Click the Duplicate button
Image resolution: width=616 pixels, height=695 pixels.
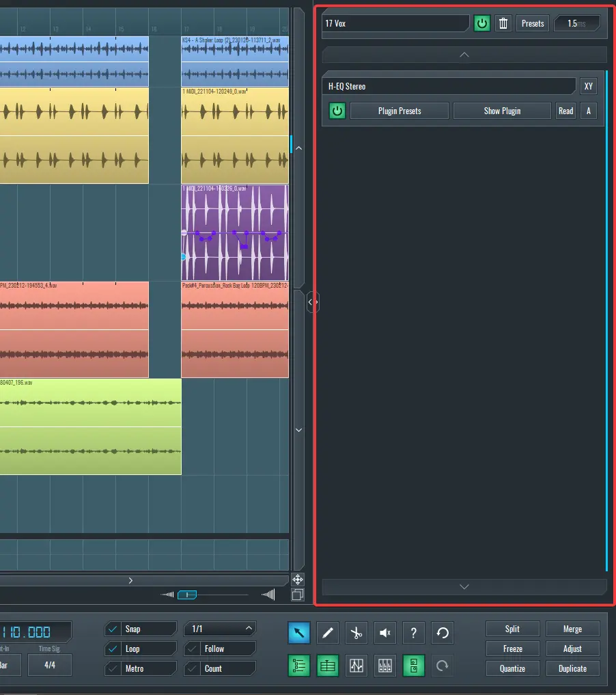click(572, 668)
